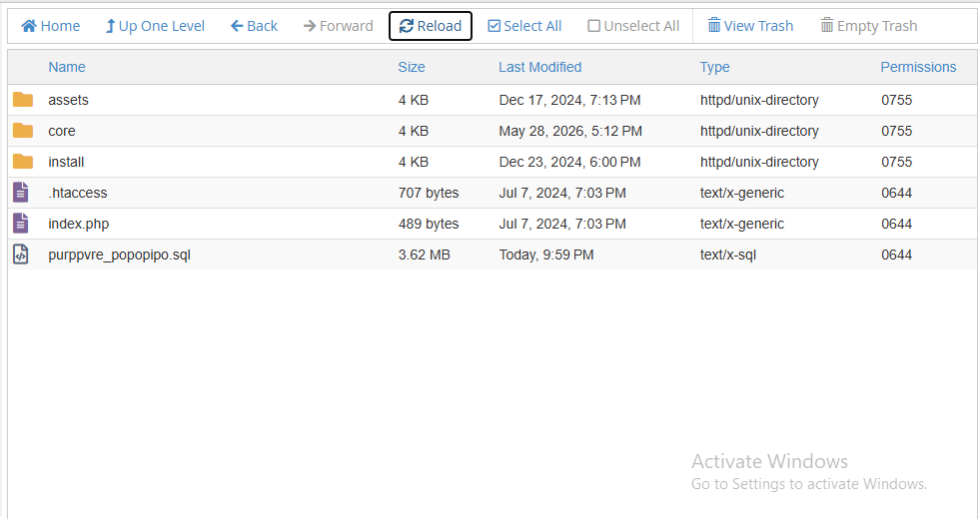This screenshot has width=980, height=519.
Task: Click Dec 17, 2024, 7:13 PM date
Action: point(569,100)
